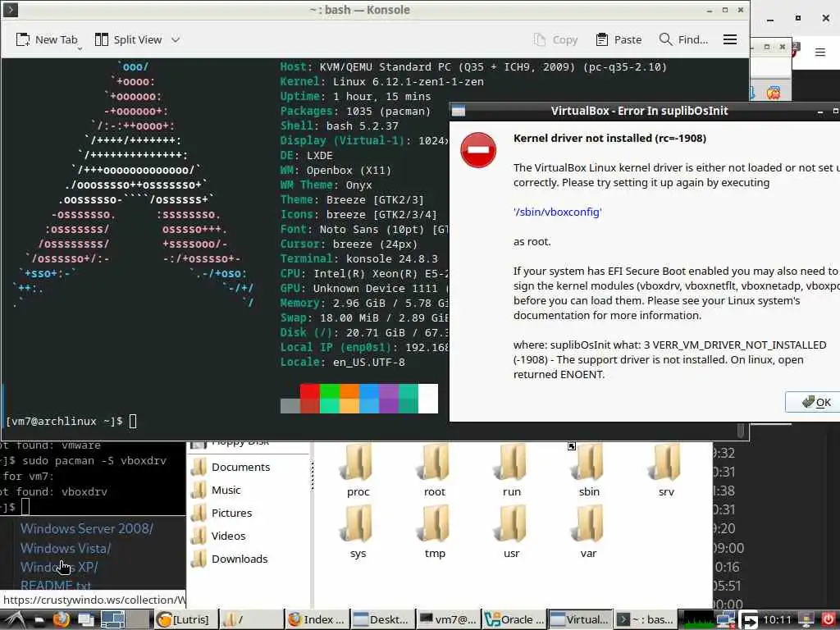
Task: Open the LXDE start menu
Action: (x=14, y=620)
